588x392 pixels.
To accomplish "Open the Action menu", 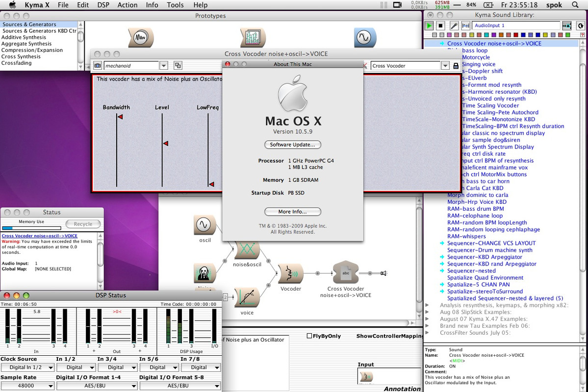I will pyautogui.click(x=128, y=5).
